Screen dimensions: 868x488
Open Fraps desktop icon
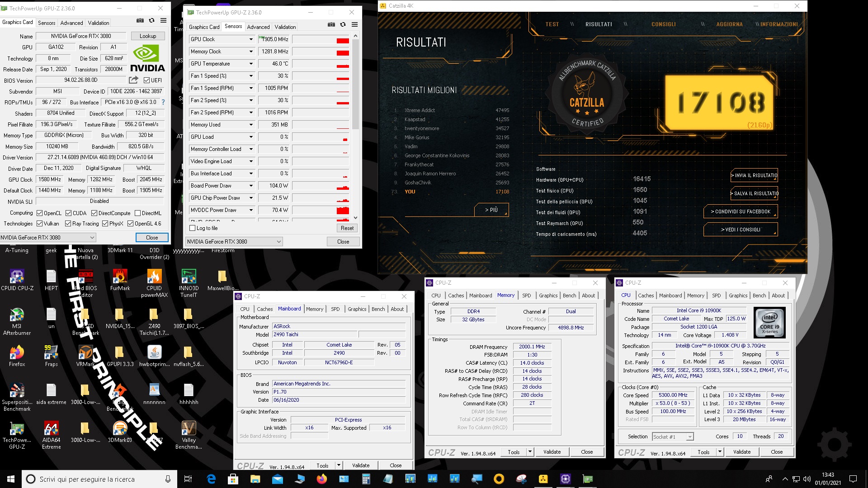(51, 356)
